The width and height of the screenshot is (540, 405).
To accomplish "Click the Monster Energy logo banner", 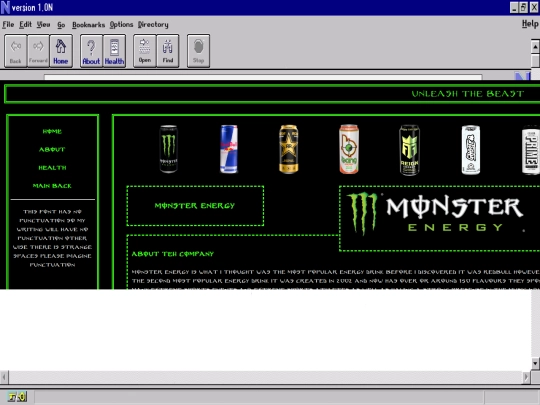I will click(x=439, y=219).
